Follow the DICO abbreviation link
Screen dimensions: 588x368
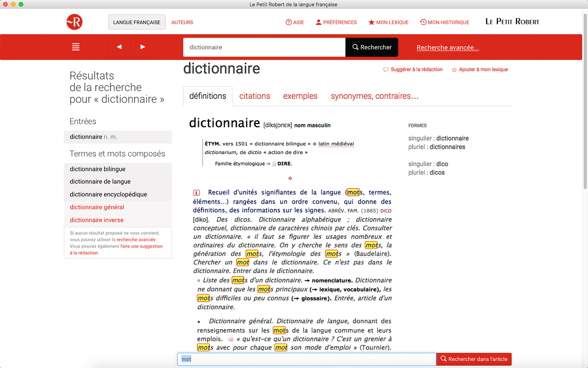386,211
